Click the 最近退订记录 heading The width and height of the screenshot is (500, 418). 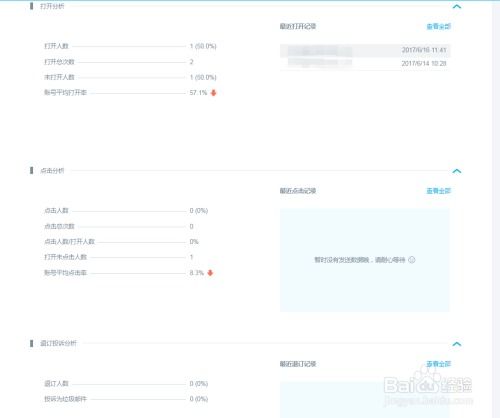point(298,364)
